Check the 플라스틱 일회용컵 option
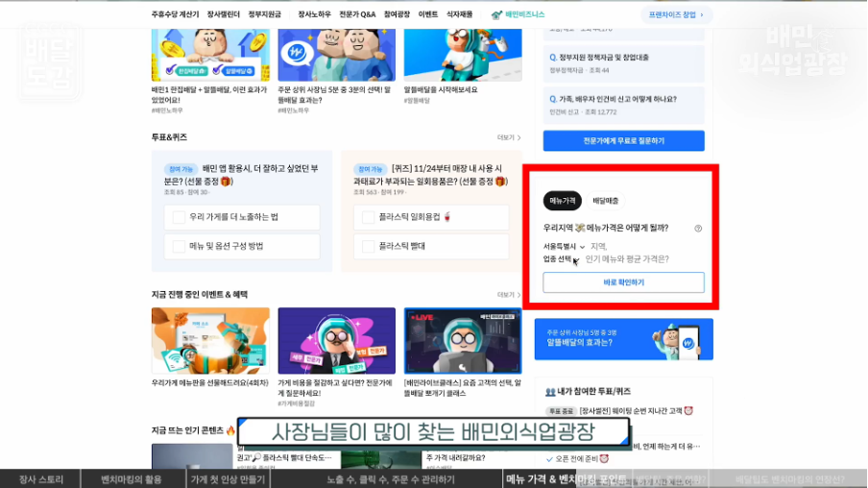 431,217
